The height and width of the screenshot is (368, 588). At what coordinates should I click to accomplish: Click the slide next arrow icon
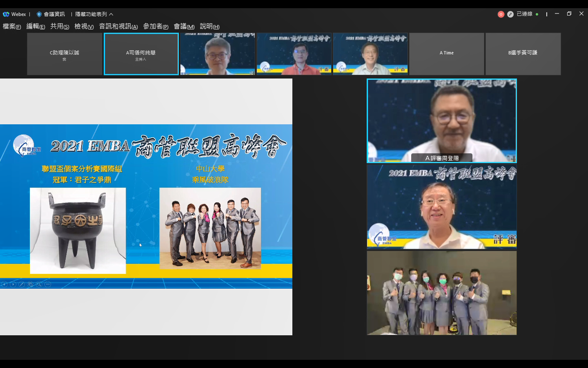tap(13, 284)
